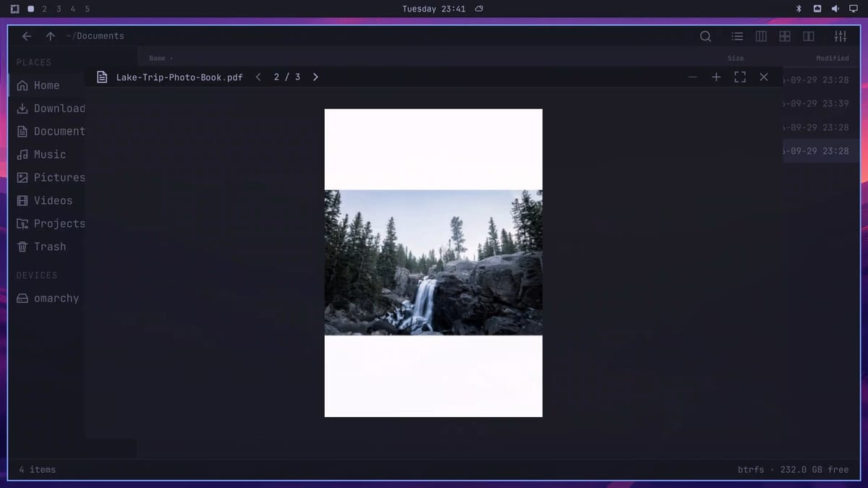The image size is (868, 488).
Task: Open the launcher icon in top bar
Action: pyautogui.click(x=14, y=9)
